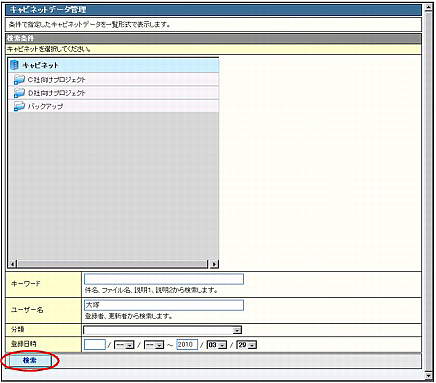The height and width of the screenshot is (383, 436).
Task: Open the 分類 dropdown list
Action: click(x=162, y=330)
